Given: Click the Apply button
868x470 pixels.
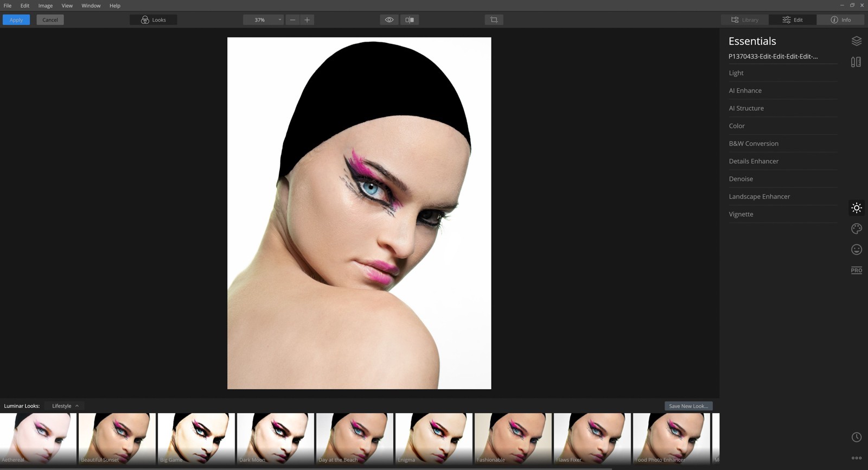Looking at the screenshot, I should coord(16,20).
